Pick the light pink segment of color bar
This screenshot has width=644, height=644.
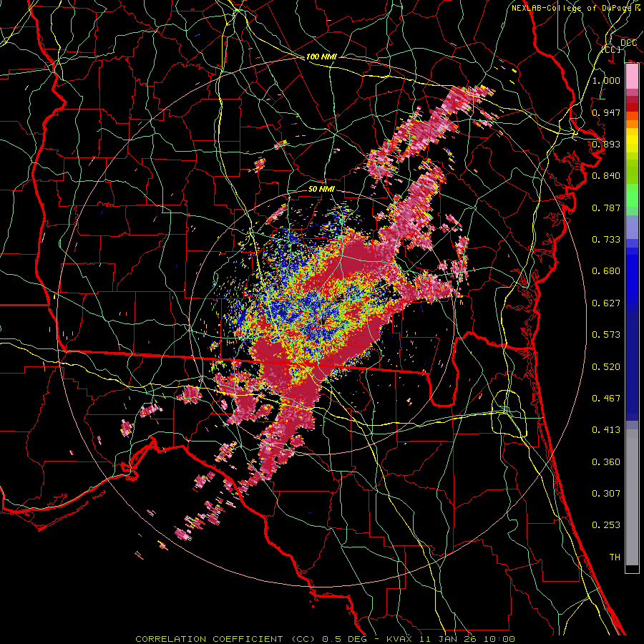coord(632,77)
